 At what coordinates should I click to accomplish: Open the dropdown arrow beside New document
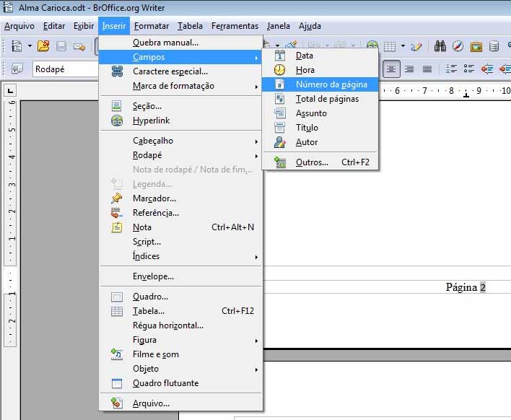coord(30,46)
